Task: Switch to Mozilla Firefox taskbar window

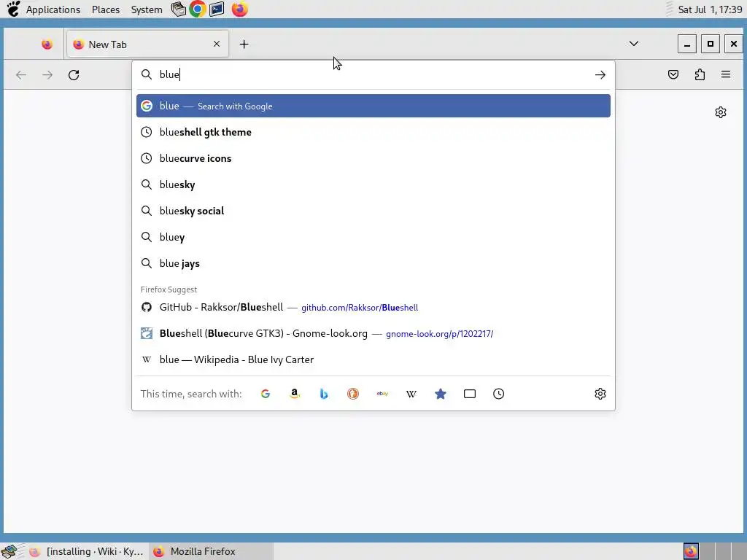Action: (212, 551)
